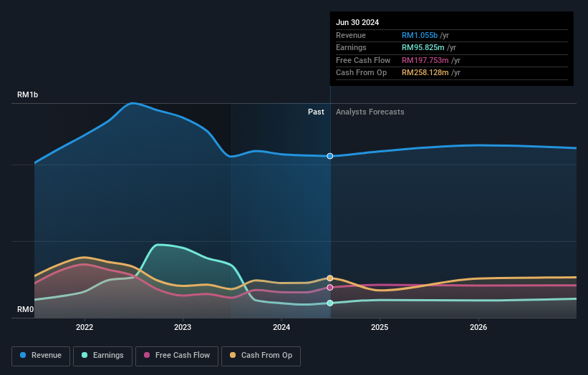Click the Jun 30 2024 tooltip date
Screen dimensions: 588x375
tap(357, 22)
